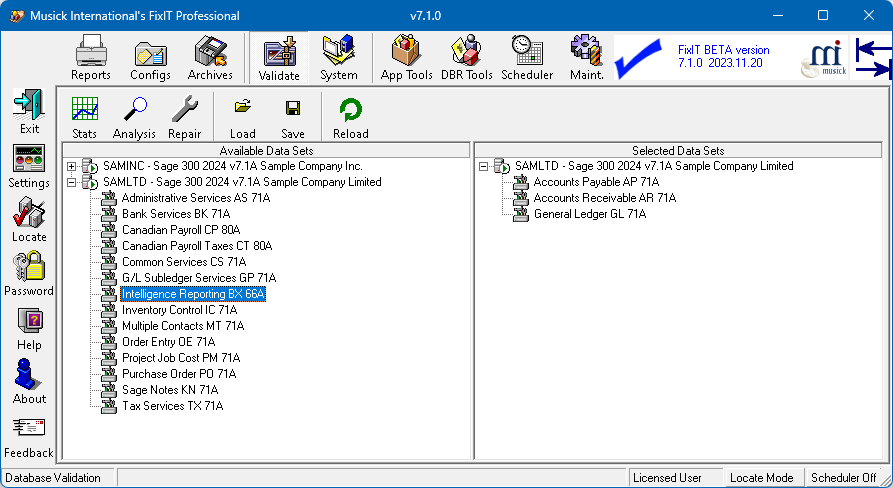893x488 pixels.
Task: Click the Database Validation status text
Action: pos(53,478)
